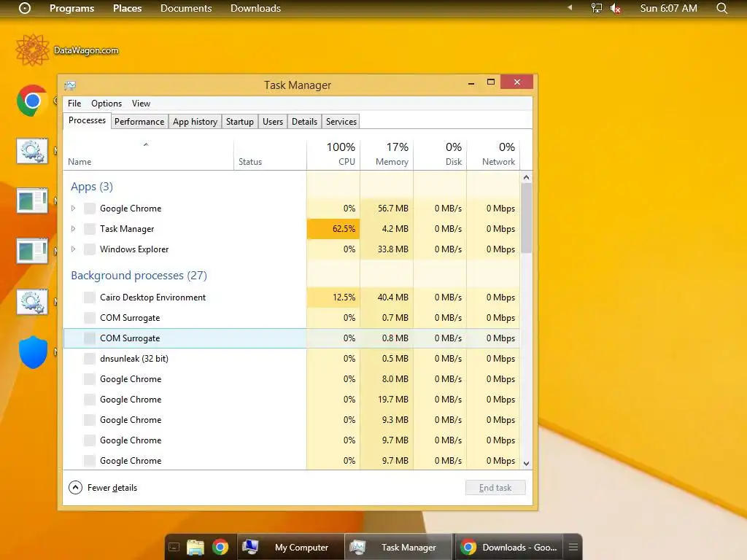This screenshot has width=747, height=560.
Task: Click the process list scrollbar thumb
Action: click(x=526, y=217)
